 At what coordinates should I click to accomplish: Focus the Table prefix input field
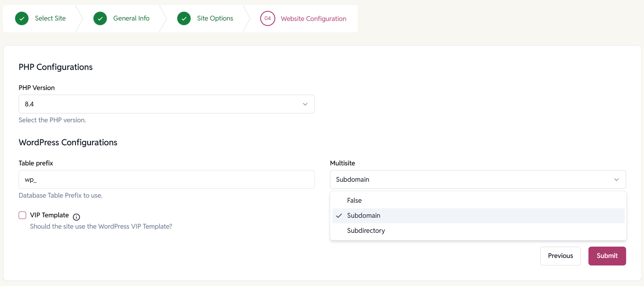pyautogui.click(x=166, y=180)
